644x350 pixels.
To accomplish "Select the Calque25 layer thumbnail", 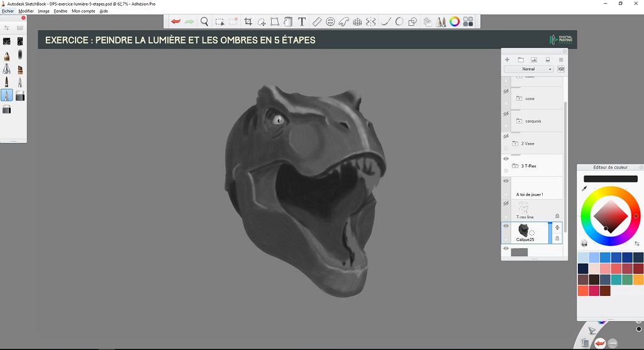I will [x=523, y=230].
